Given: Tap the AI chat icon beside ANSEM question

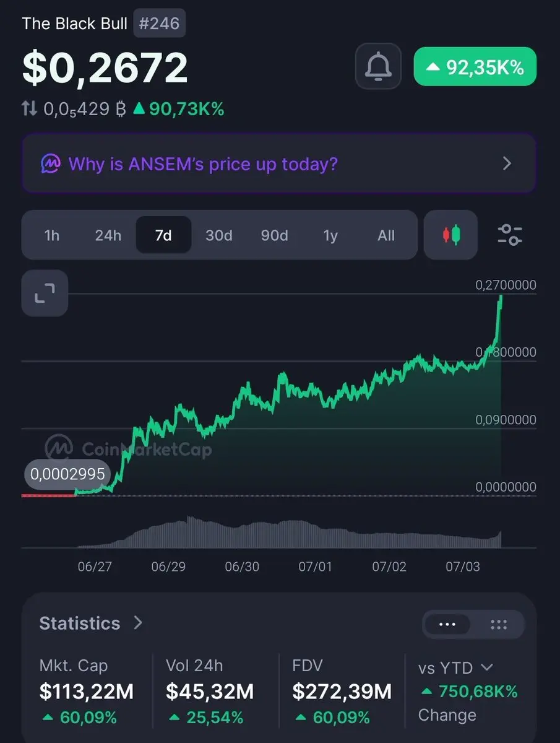Looking at the screenshot, I should [x=51, y=164].
